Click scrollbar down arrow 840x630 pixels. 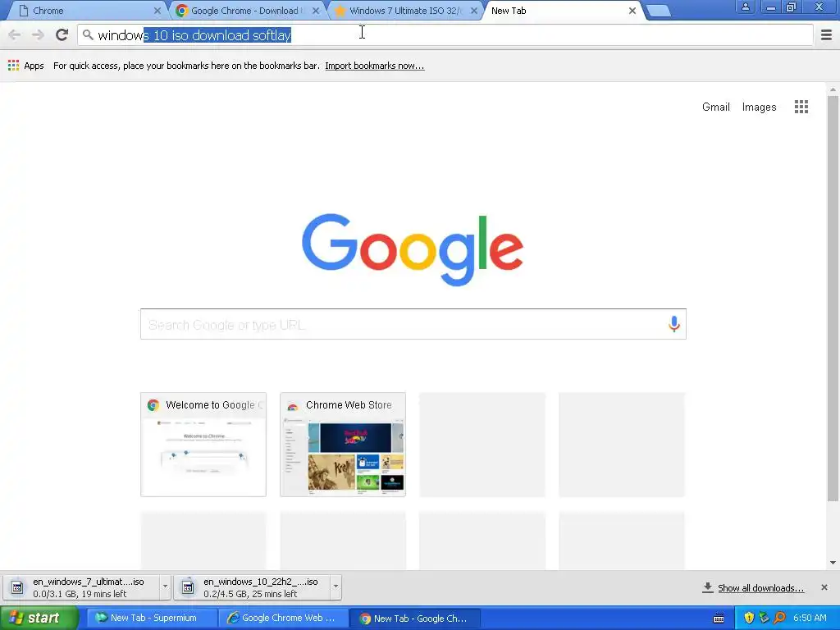(x=833, y=563)
